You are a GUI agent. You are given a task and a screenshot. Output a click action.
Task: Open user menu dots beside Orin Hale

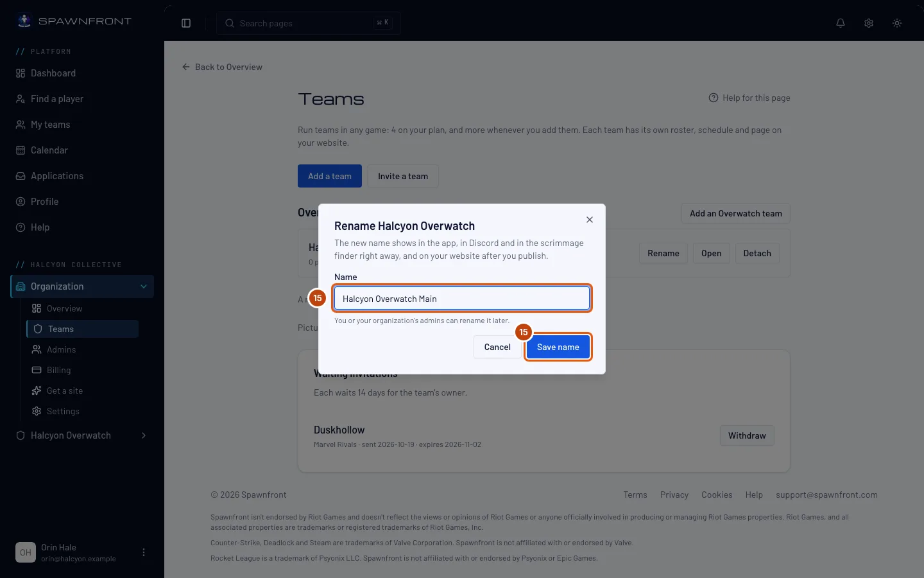[144, 552]
